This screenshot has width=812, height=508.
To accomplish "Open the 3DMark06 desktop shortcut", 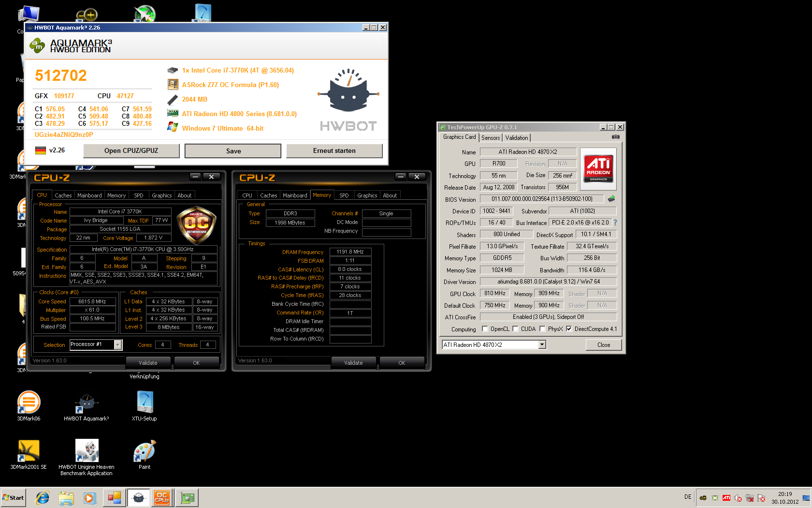I will coord(29,406).
